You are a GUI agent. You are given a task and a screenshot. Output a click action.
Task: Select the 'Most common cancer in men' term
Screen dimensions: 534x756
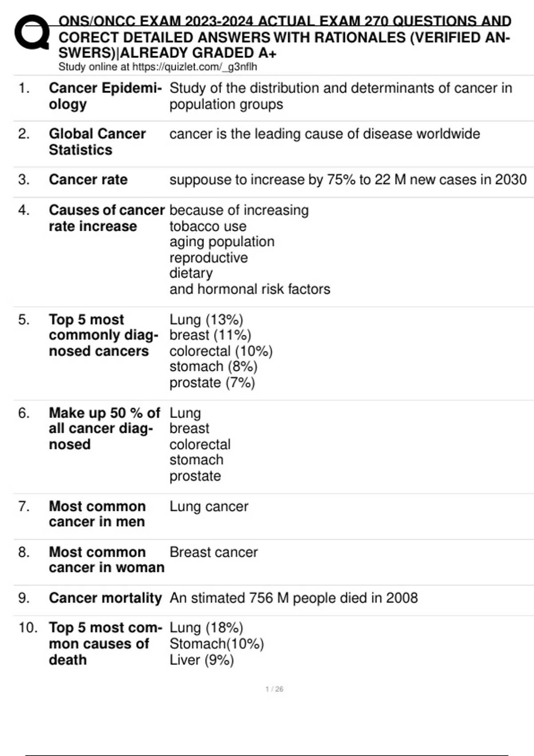coord(97,514)
